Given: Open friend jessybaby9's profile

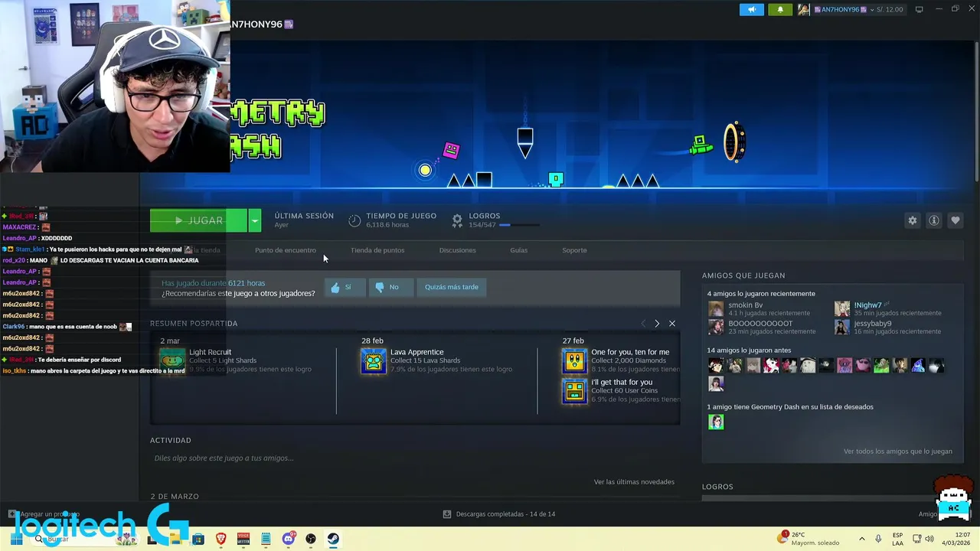Looking at the screenshot, I should coord(873,324).
